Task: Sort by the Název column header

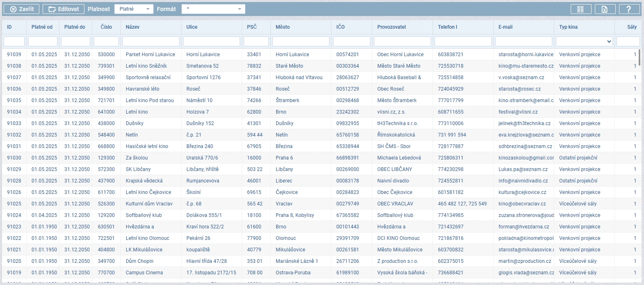Action: click(x=133, y=27)
